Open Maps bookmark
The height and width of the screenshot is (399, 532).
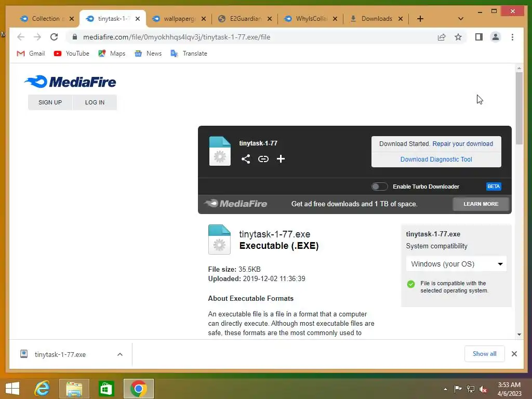[112, 54]
